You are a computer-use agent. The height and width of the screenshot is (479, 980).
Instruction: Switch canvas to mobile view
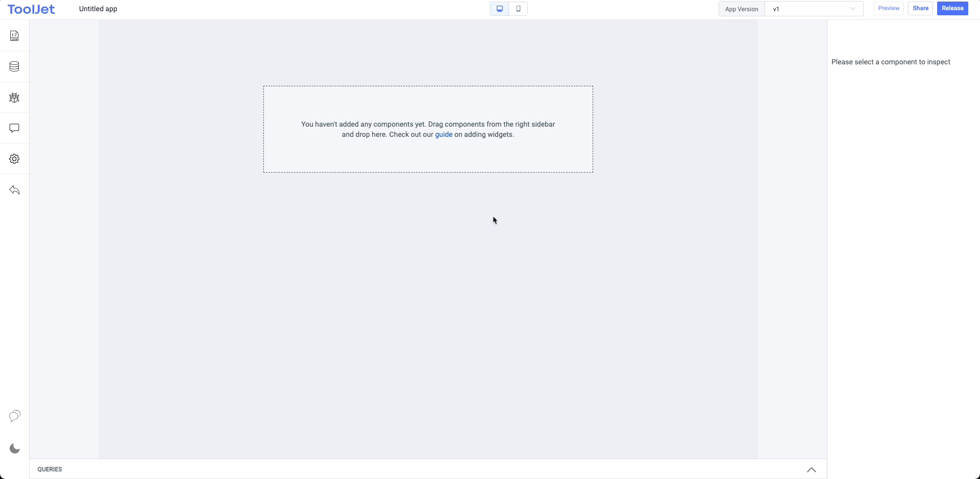coord(518,9)
